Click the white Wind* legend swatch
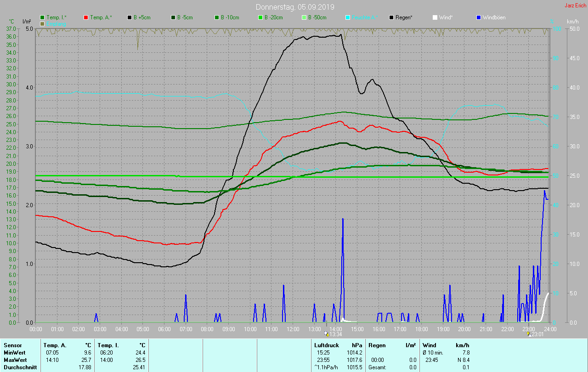This screenshot has height=372, width=588. tap(435, 17)
